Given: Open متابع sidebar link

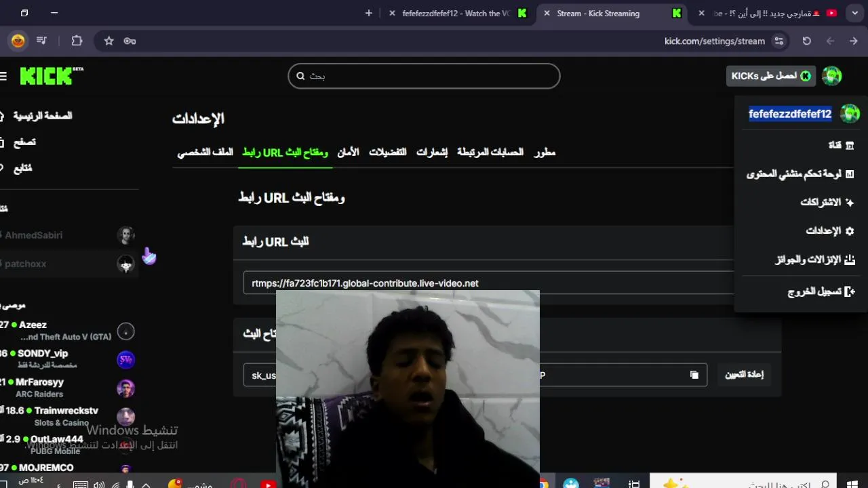Looking at the screenshot, I should point(22,168).
